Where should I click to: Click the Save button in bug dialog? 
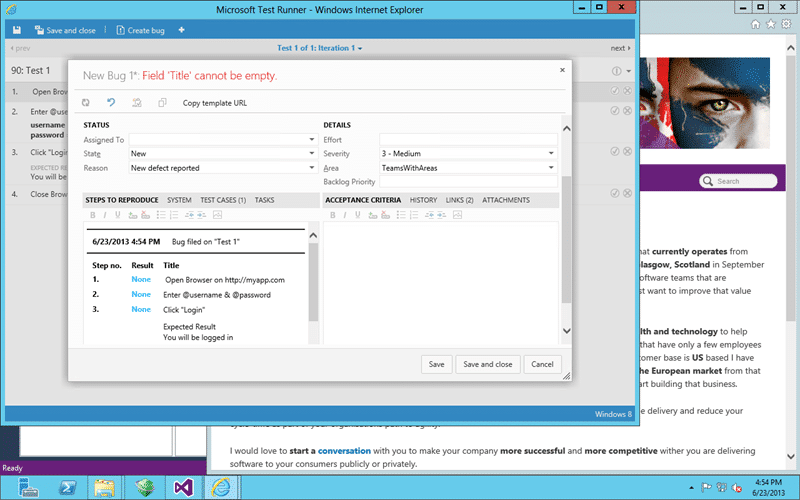click(436, 364)
